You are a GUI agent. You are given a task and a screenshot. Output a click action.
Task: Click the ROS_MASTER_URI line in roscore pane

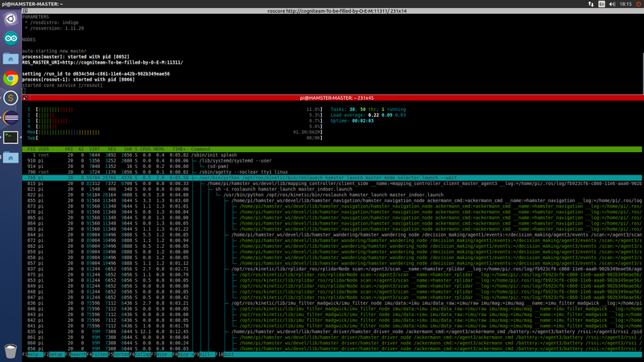103,63
